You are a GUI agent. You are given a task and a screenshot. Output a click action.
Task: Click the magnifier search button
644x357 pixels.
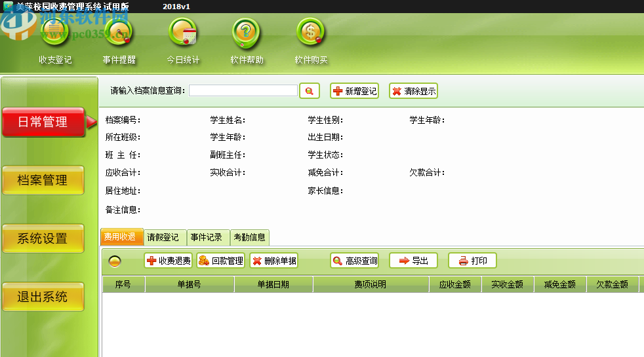[x=310, y=90]
